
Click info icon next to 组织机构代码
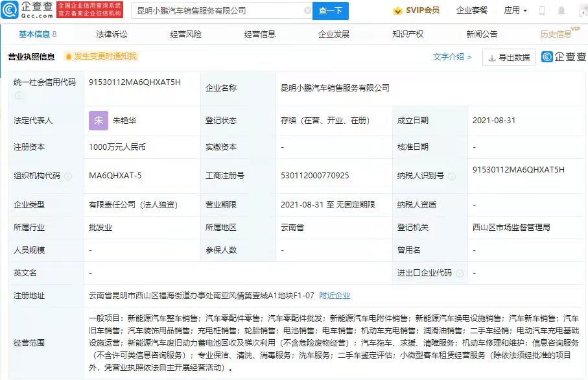click(68, 176)
